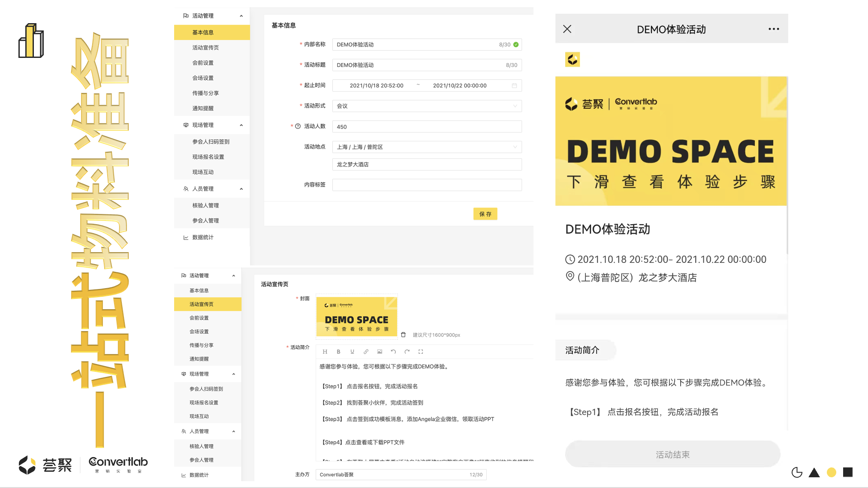Tap the small 荟聚 logo icon in preview
Screen dimensions: 868x488
tap(573, 60)
